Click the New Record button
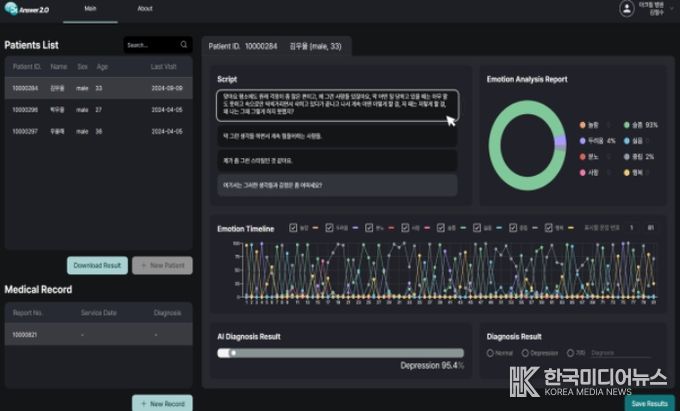Screen dimensions: 680x411 (162, 403)
